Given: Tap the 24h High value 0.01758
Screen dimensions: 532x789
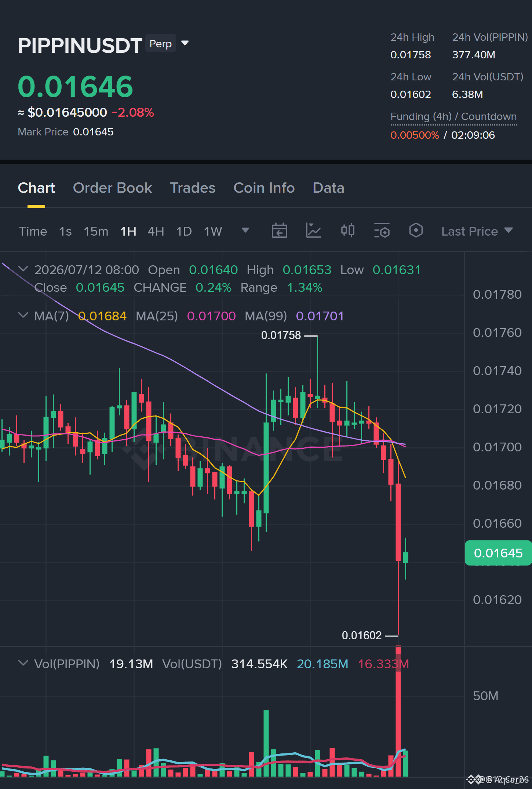Looking at the screenshot, I should click(x=411, y=55).
